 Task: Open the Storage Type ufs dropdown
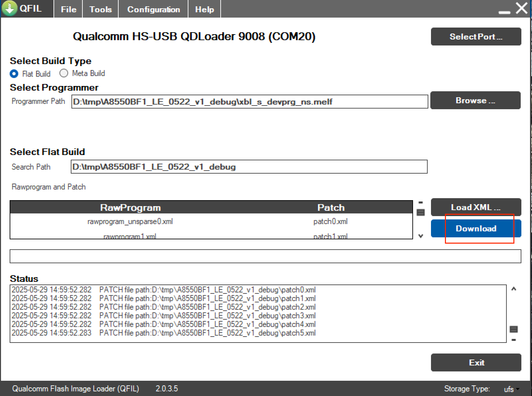pos(511,389)
